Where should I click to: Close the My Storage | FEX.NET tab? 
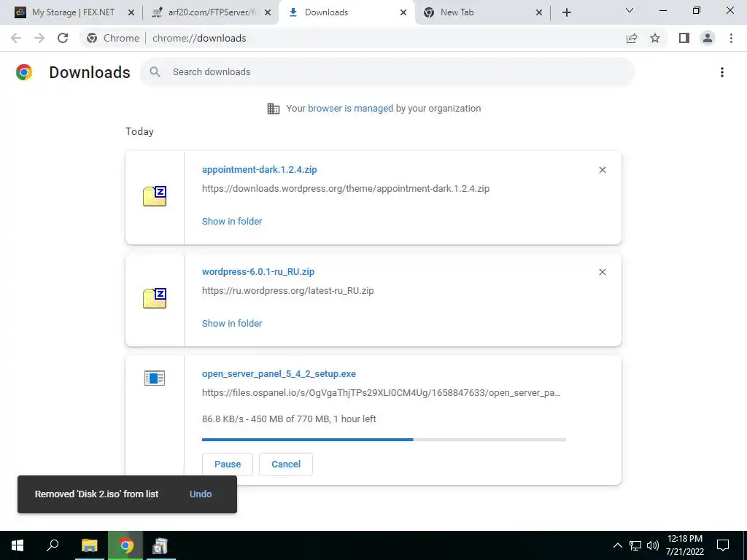pos(131,12)
